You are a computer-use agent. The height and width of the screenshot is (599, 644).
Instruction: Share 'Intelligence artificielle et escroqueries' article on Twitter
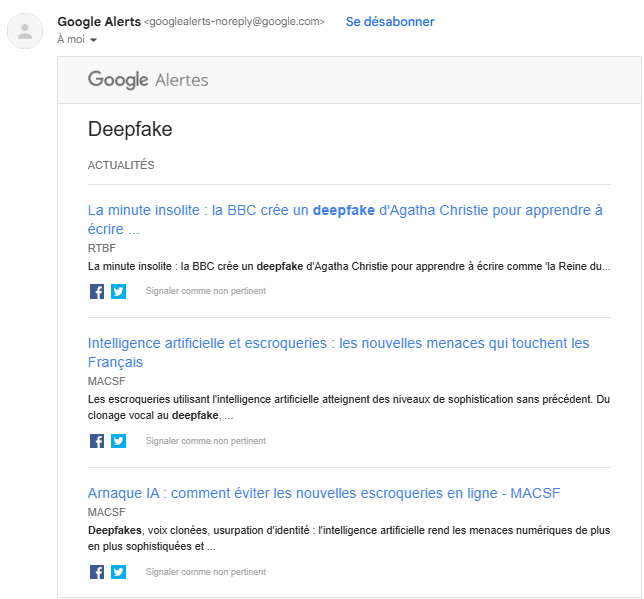(118, 441)
